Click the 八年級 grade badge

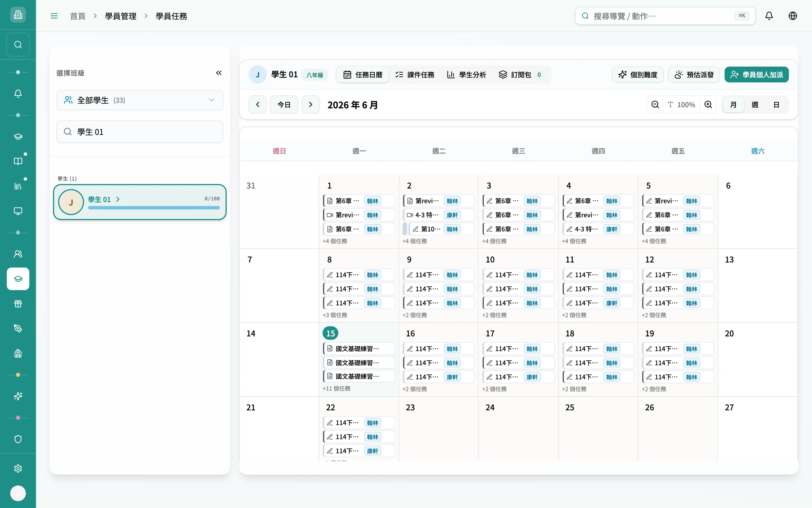click(x=315, y=75)
